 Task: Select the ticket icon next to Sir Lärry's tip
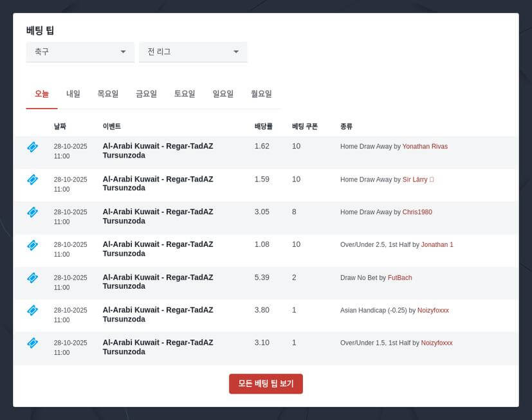coord(32,179)
